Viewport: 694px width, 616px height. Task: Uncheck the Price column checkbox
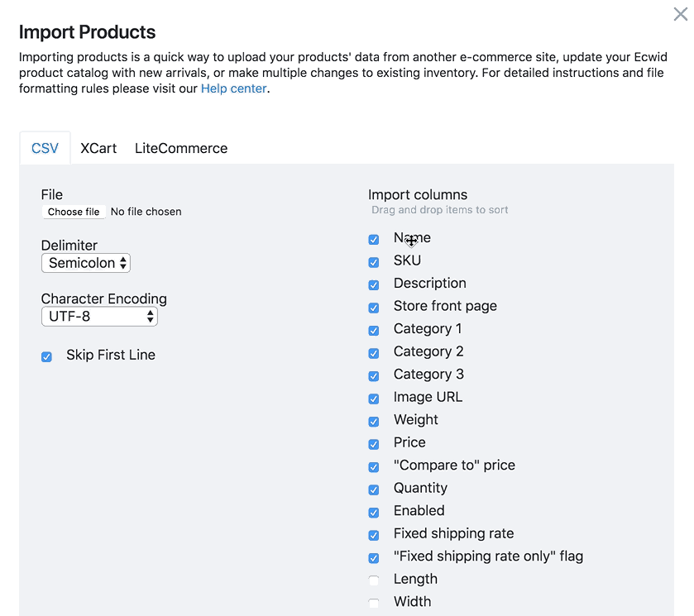pyautogui.click(x=374, y=444)
